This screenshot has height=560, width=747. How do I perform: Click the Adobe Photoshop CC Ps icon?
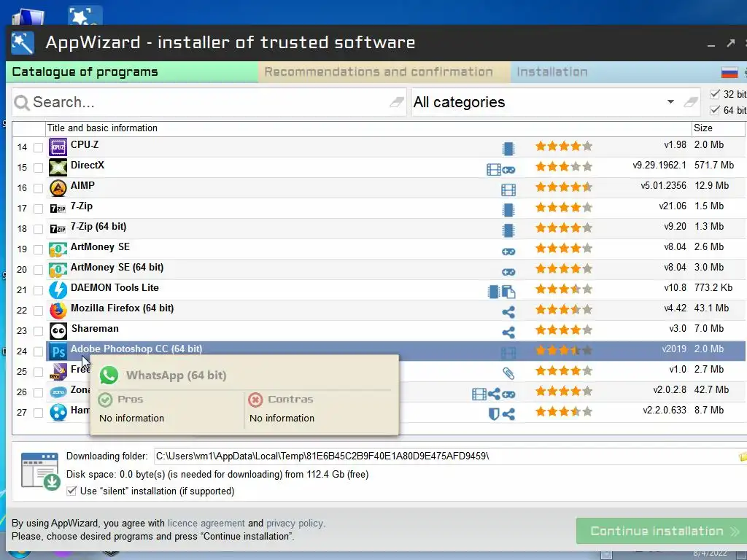58,351
